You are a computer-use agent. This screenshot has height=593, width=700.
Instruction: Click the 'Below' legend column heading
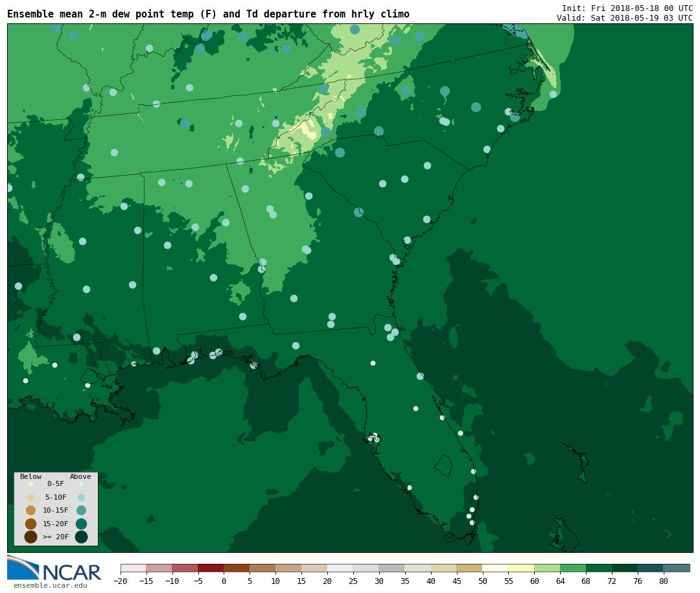(x=30, y=476)
